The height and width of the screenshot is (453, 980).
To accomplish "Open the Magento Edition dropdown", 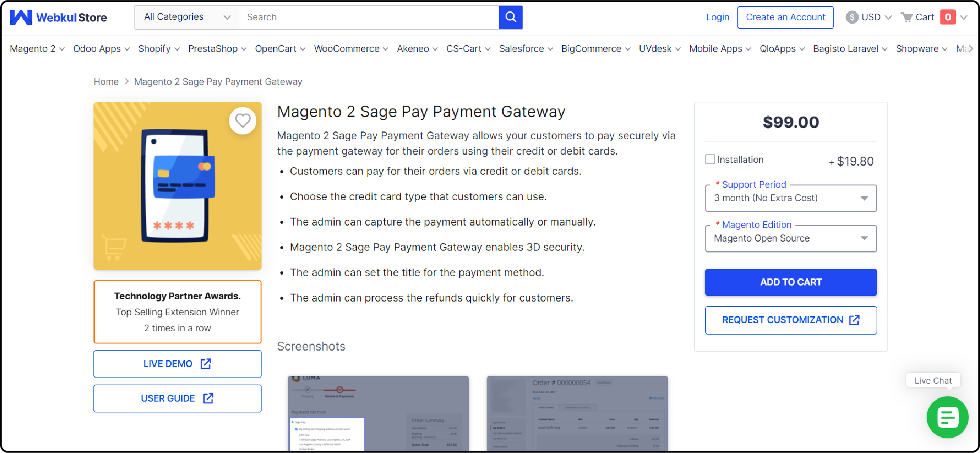I will click(790, 238).
